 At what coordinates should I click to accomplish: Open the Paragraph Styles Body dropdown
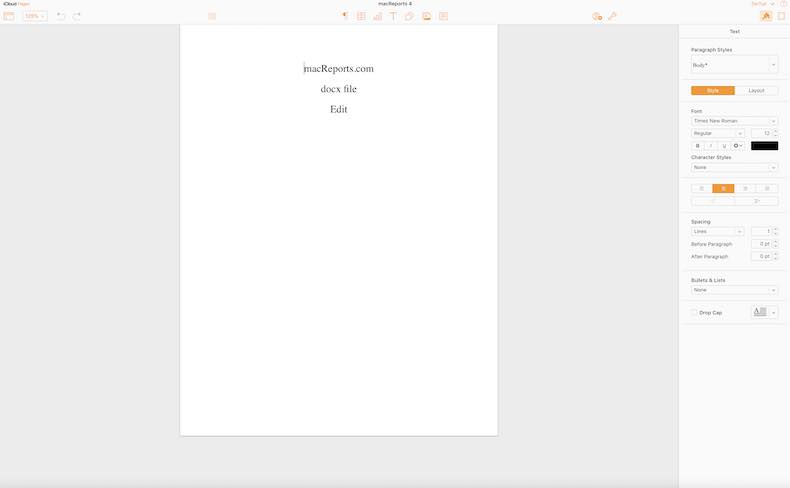pos(735,65)
